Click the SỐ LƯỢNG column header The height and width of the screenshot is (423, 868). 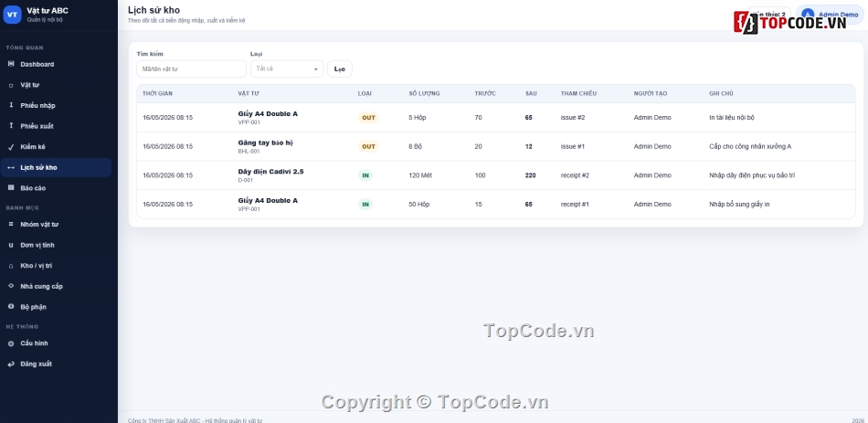coord(424,93)
